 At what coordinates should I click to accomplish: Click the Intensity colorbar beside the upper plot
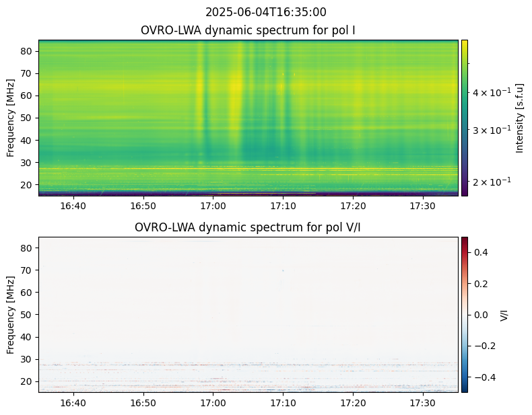tap(464, 118)
